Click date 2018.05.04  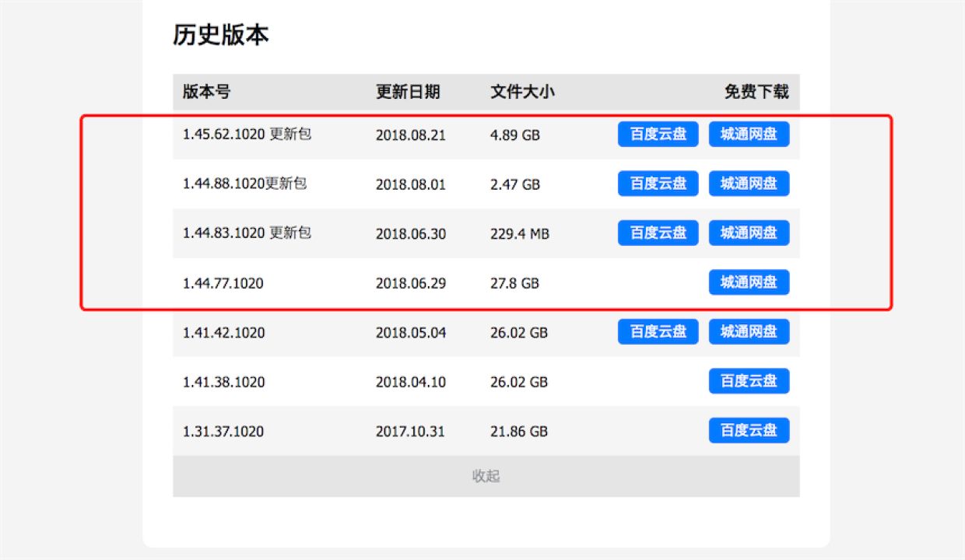(x=411, y=333)
